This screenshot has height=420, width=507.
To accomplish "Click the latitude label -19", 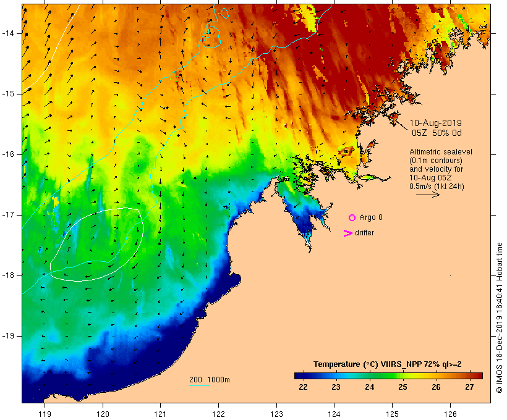I will coord(8,336).
